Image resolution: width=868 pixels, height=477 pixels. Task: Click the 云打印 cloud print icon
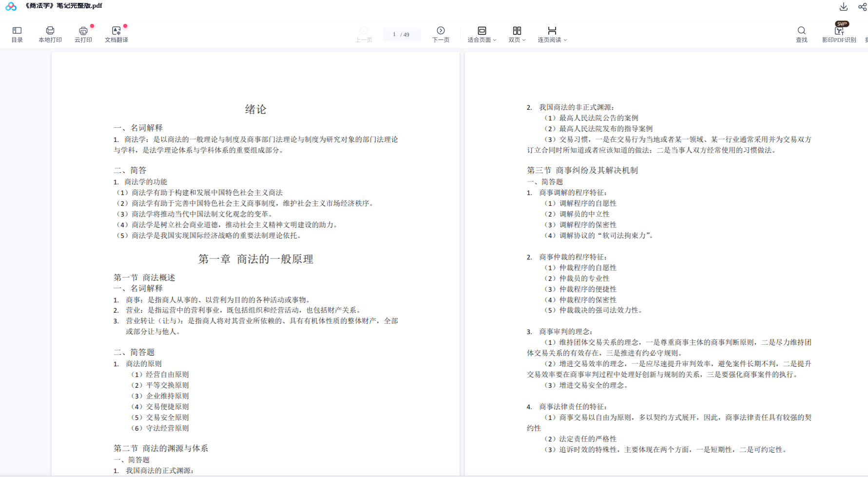pyautogui.click(x=83, y=34)
